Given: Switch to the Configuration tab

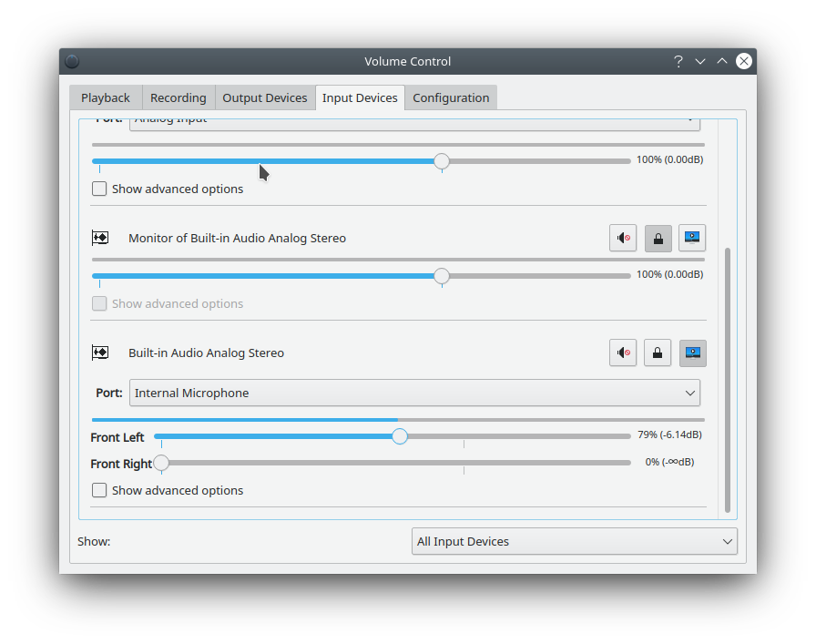Looking at the screenshot, I should [451, 97].
